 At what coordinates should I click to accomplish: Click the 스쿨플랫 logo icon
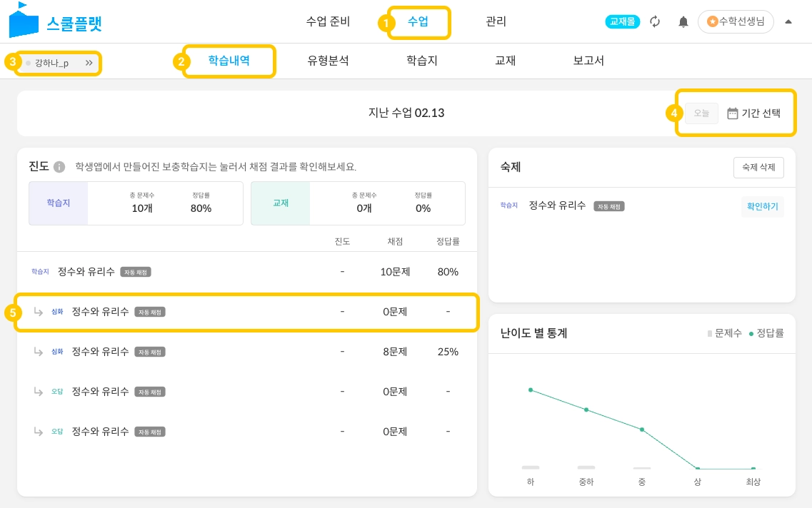[x=24, y=20]
